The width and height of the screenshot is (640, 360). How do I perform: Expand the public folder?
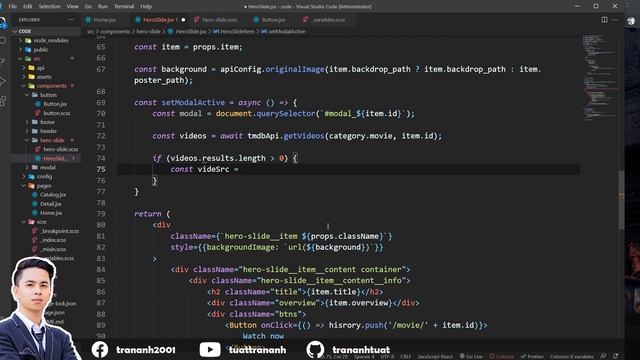click(x=46, y=50)
